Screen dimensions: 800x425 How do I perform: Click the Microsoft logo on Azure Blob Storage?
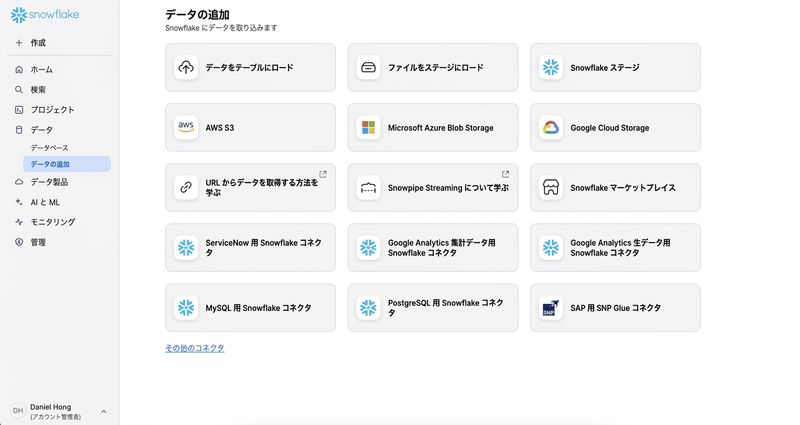[368, 128]
